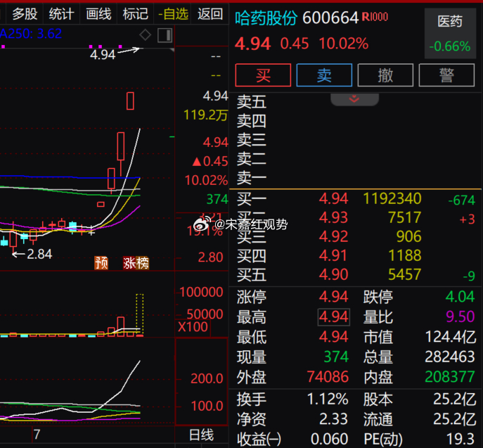Click the R|000 margin trading badge
The width and height of the screenshot is (483, 448).
[x=375, y=17]
